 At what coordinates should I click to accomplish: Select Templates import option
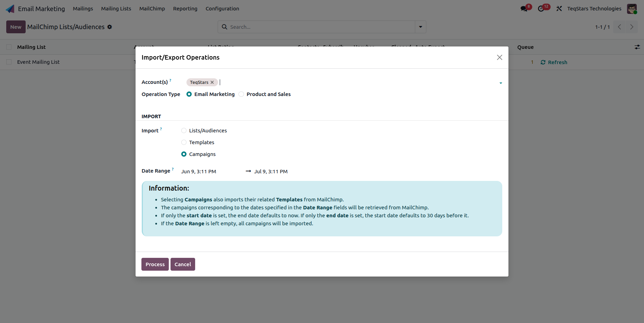pyautogui.click(x=184, y=142)
